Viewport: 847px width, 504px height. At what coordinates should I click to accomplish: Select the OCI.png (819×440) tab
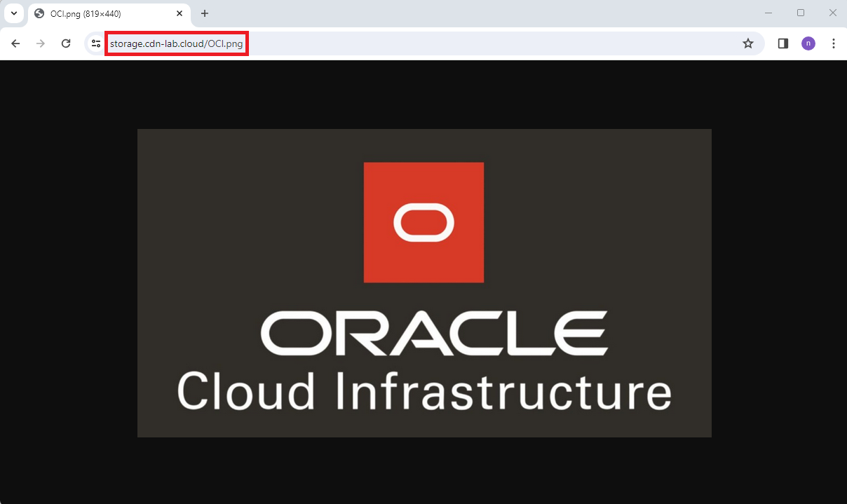point(109,14)
